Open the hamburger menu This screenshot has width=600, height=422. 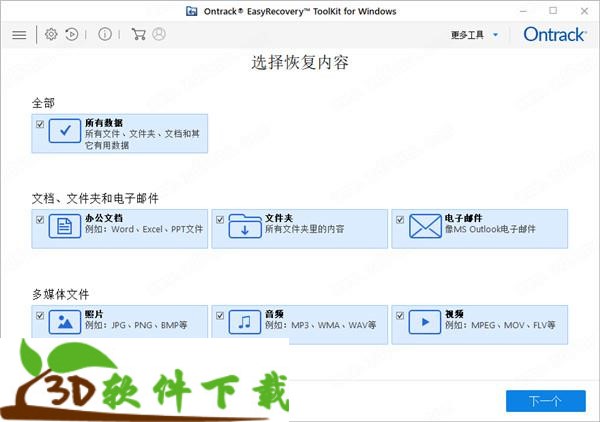click(x=19, y=35)
